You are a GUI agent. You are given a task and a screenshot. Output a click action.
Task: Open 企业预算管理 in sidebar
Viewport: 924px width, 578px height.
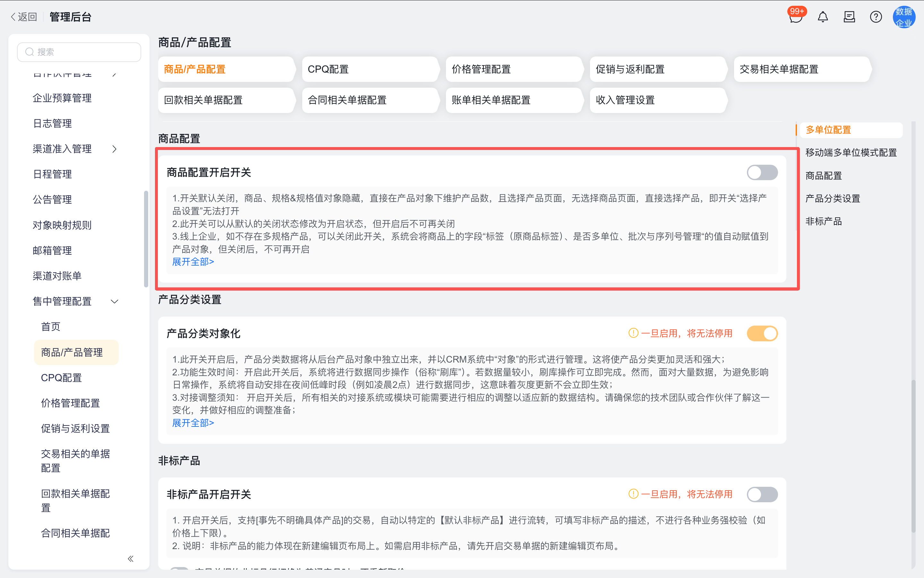tap(62, 98)
